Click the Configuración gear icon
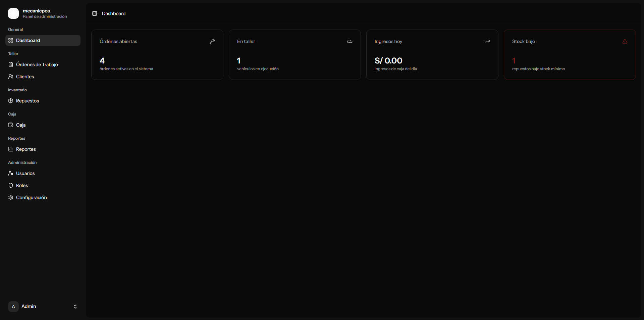The image size is (644, 320). point(11,197)
